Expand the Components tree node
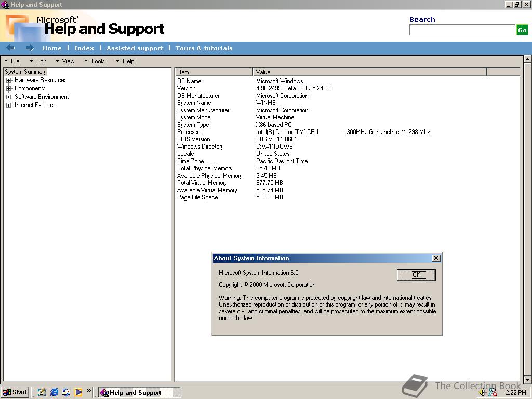This screenshot has height=399, width=532. [x=8, y=88]
